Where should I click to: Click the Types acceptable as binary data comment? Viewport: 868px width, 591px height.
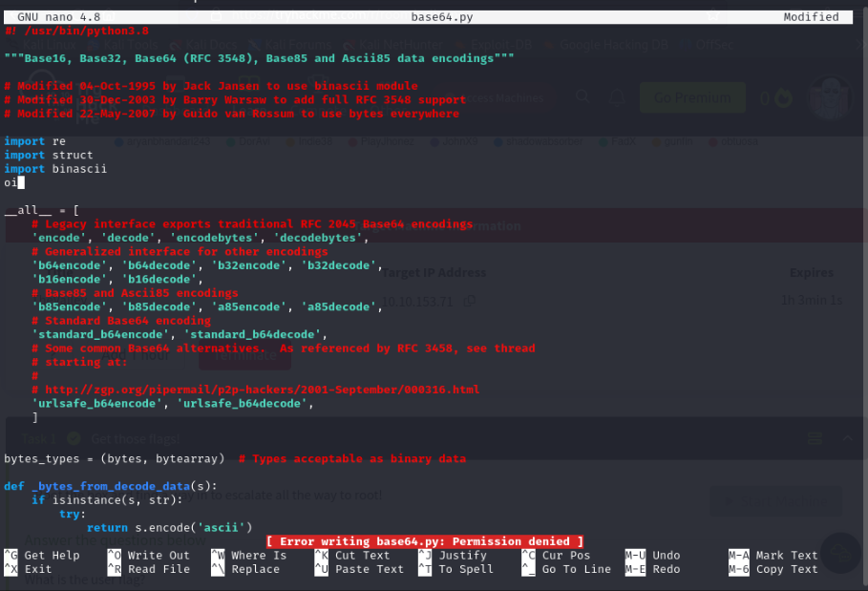pyautogui.click(x=352, y=458)
